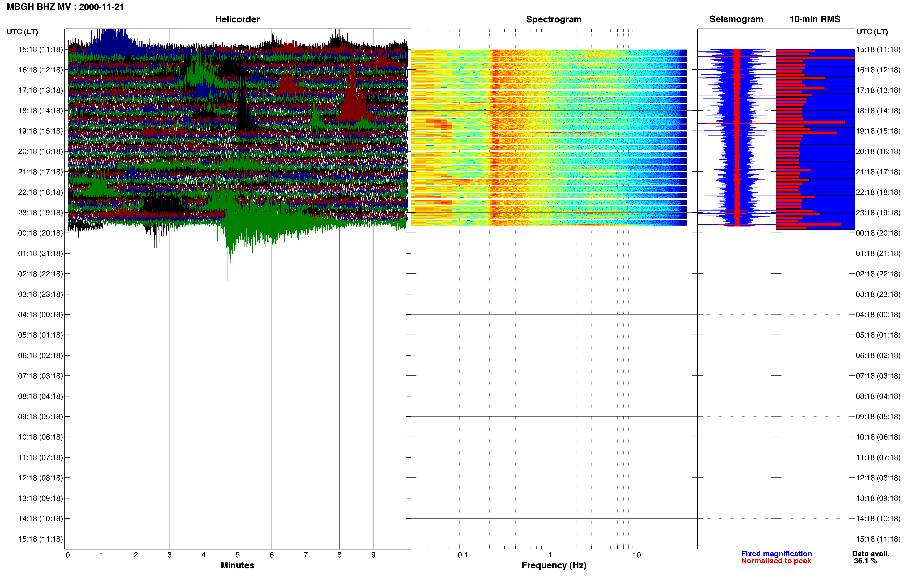The width and height of the screenshot is (924, 578).
Task: Click the '5' tick on Minutes axis
Action: point(238,555)
